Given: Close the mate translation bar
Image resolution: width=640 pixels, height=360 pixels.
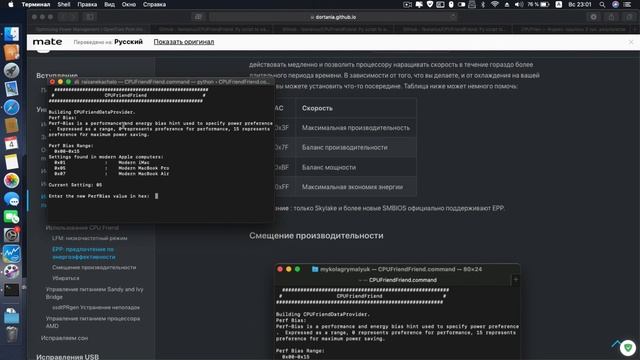Looking at the screenshot, I should (631, 42).
